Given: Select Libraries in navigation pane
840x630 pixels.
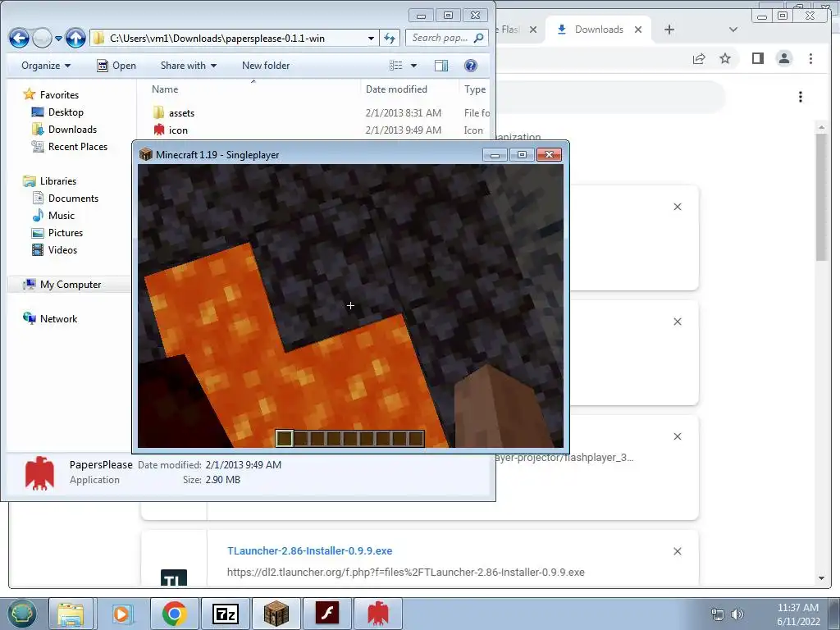Looking at the screenshot, I should (58, 181).
